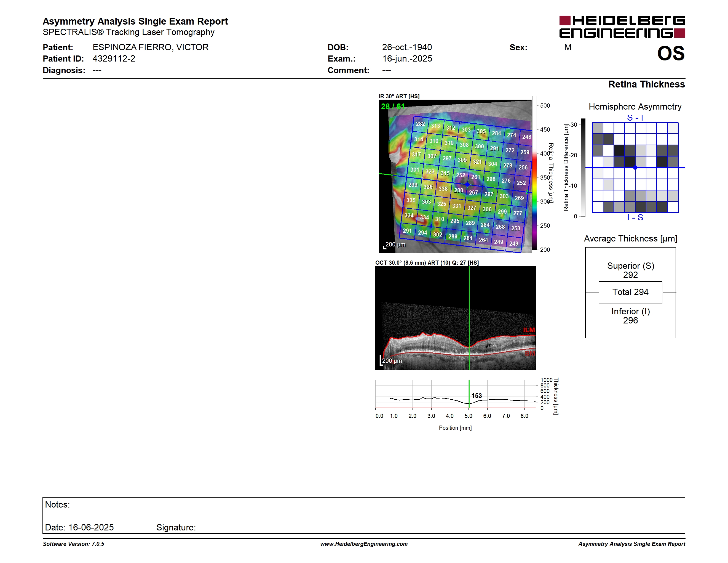Click the 'Date: 16-06-2025' entry in notes box

tap(79, 528)
